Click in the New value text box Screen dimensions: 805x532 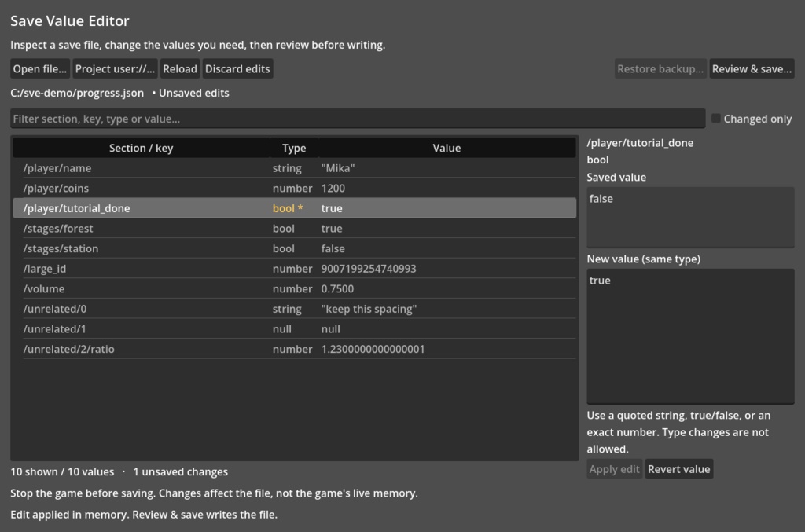coord(690,336)
